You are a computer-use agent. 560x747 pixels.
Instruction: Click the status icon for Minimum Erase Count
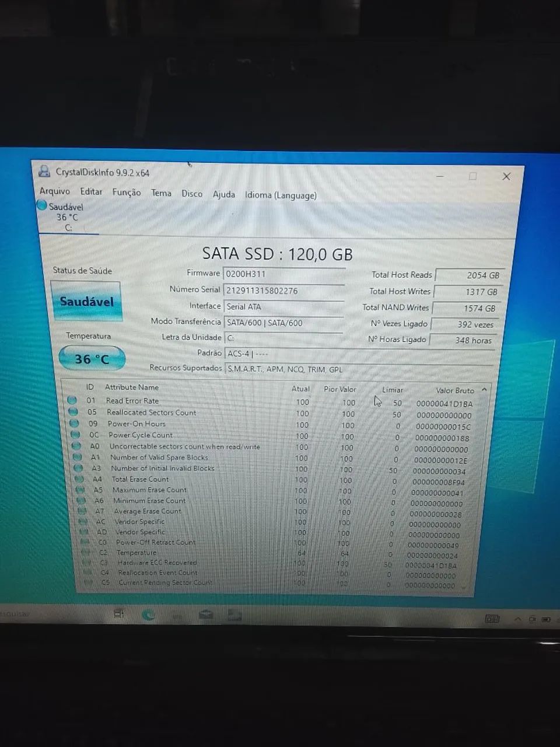point(82,501)
